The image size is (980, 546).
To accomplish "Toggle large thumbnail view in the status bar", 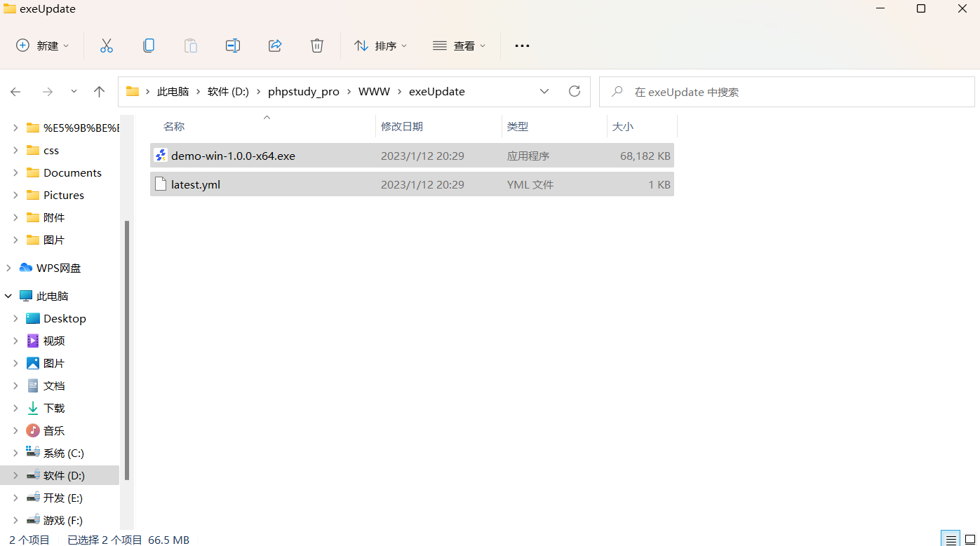I will 971,539.
